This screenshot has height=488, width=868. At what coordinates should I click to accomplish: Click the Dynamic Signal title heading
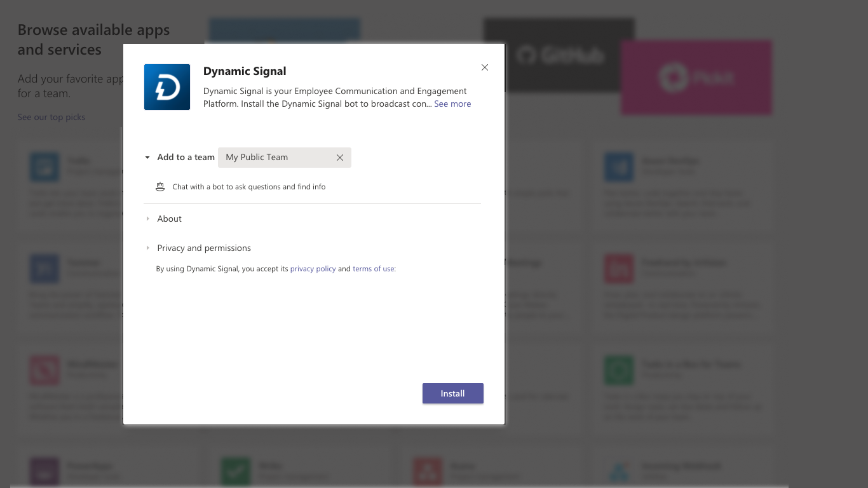[x=245, y=71]
